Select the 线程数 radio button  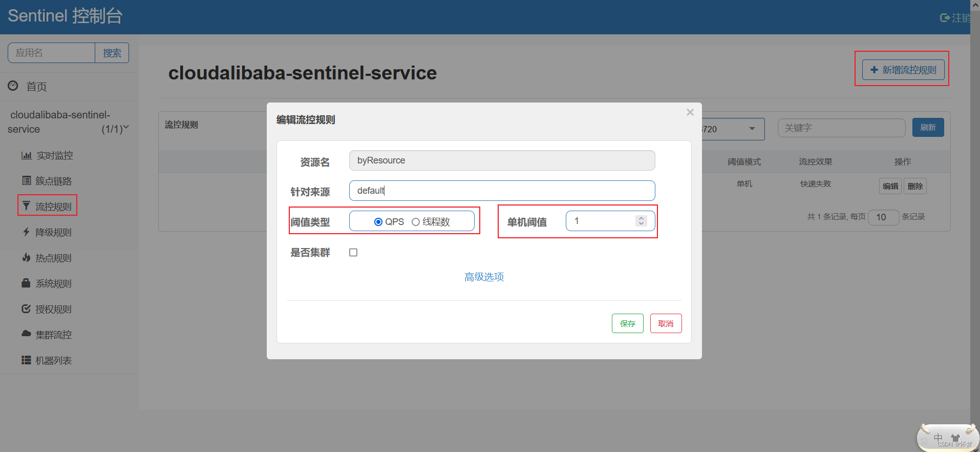pos(416,222)
